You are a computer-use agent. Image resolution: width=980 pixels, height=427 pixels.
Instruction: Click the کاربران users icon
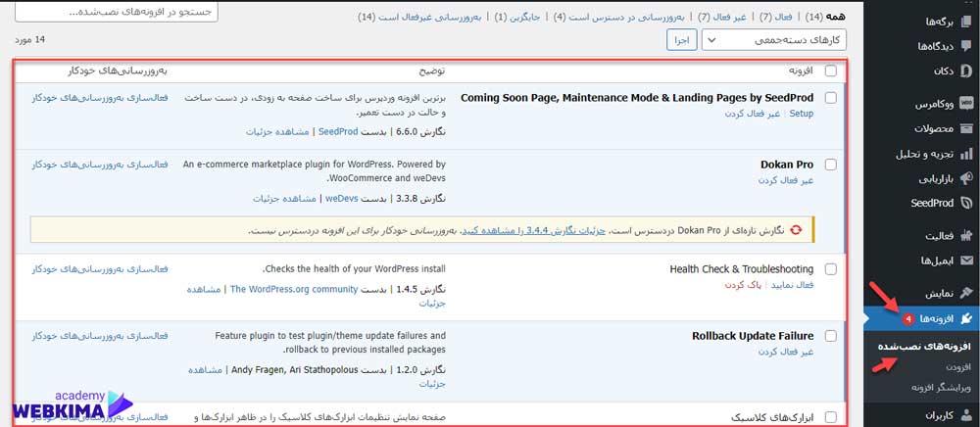click(966, 414)
